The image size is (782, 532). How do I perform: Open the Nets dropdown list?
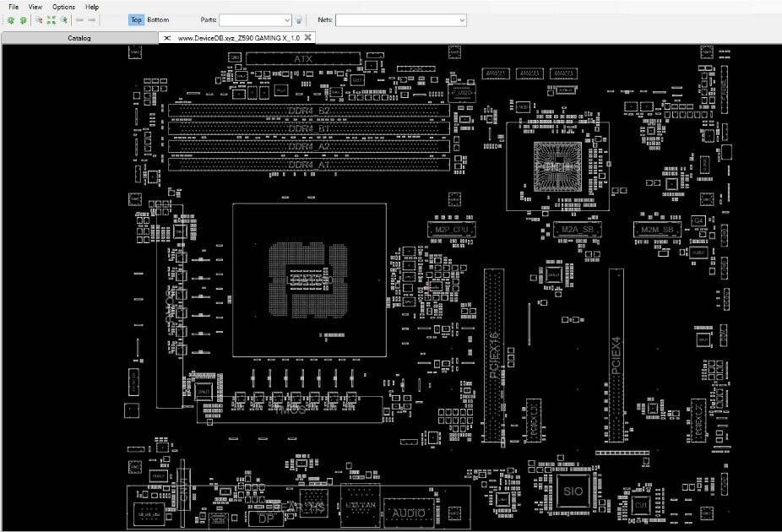tap(462, 20)
